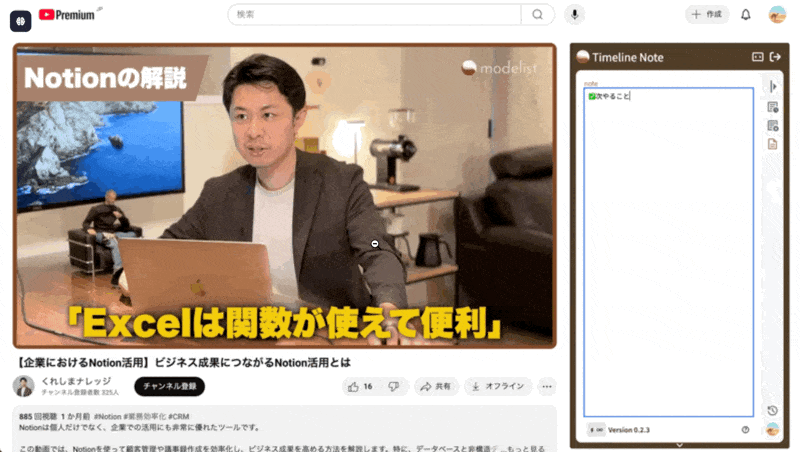Click the panel layout icon beside logout
The width and height of the screenshot is (800, 452).
tap(757, 57)
